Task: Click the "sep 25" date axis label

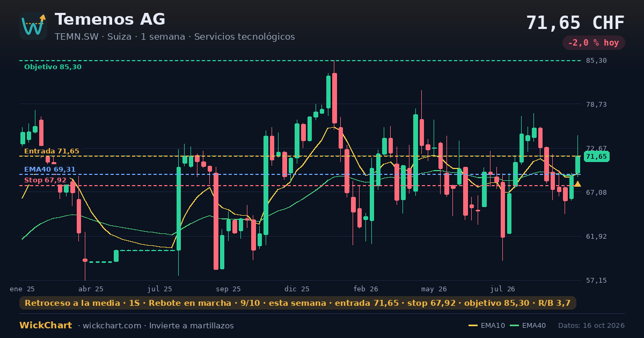Action: [228, 289]
